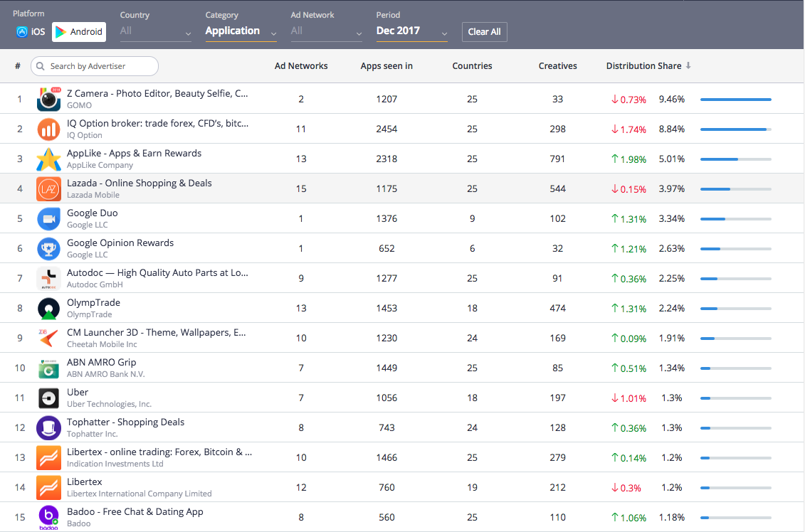Open the ABN AMRO Grip advertiser
This screenshot has height=532, width=805.
click(x=102, y=362)
